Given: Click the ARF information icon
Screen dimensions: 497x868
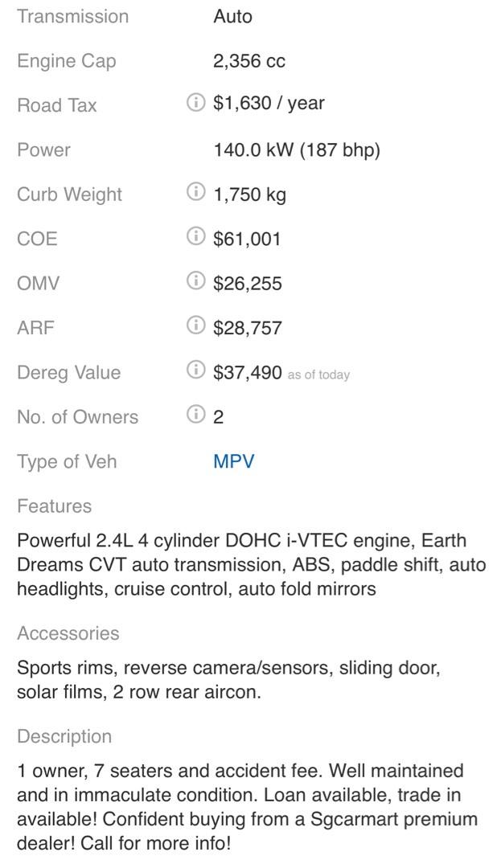Looking at the screenshot, I should [x=195, y=325].
